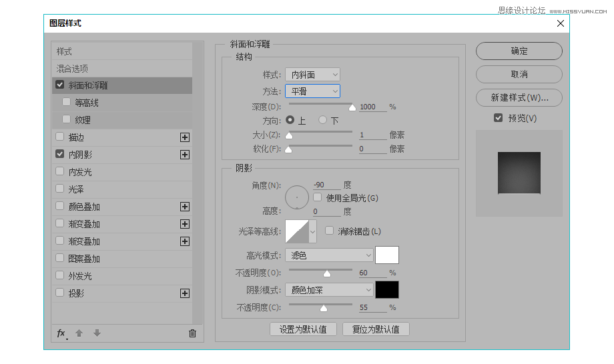This screenshot has width=614, height=364.
Task: Uncheck the 斜面和浮雕 checkbox
Action: [x=60, y=85]
